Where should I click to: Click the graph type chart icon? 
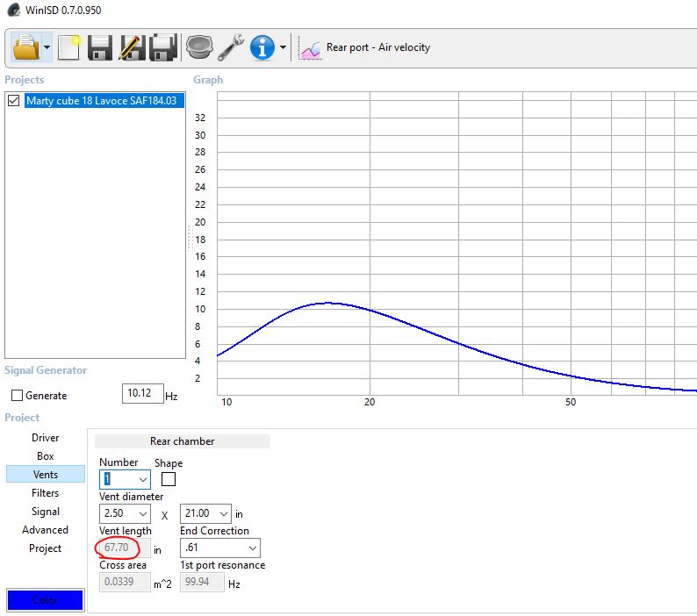tap(309, 48)
